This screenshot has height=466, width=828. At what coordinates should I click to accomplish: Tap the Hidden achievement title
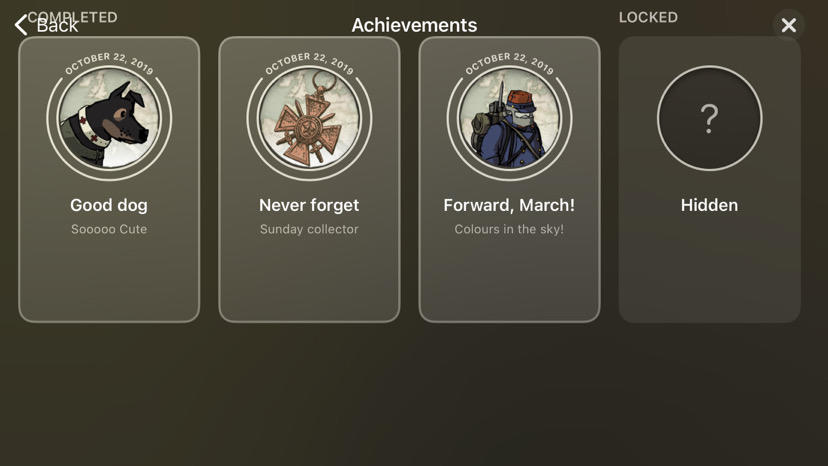click(709, 205)
